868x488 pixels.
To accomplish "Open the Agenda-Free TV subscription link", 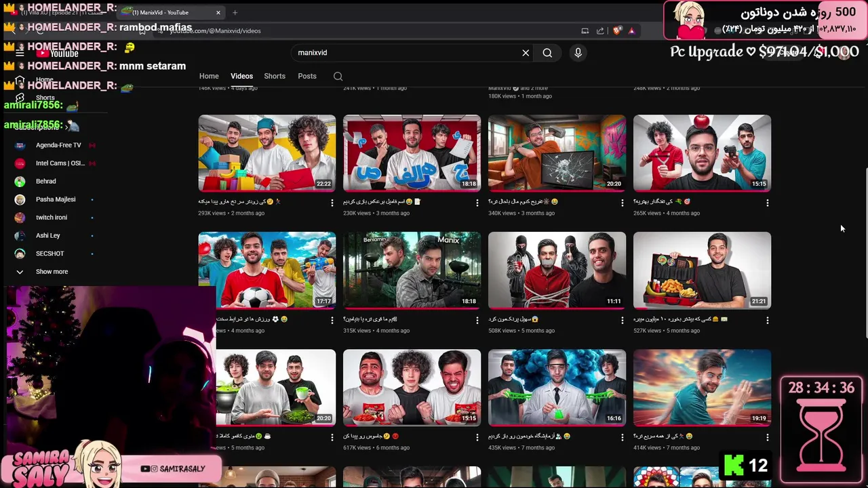I will coord(58,145).
